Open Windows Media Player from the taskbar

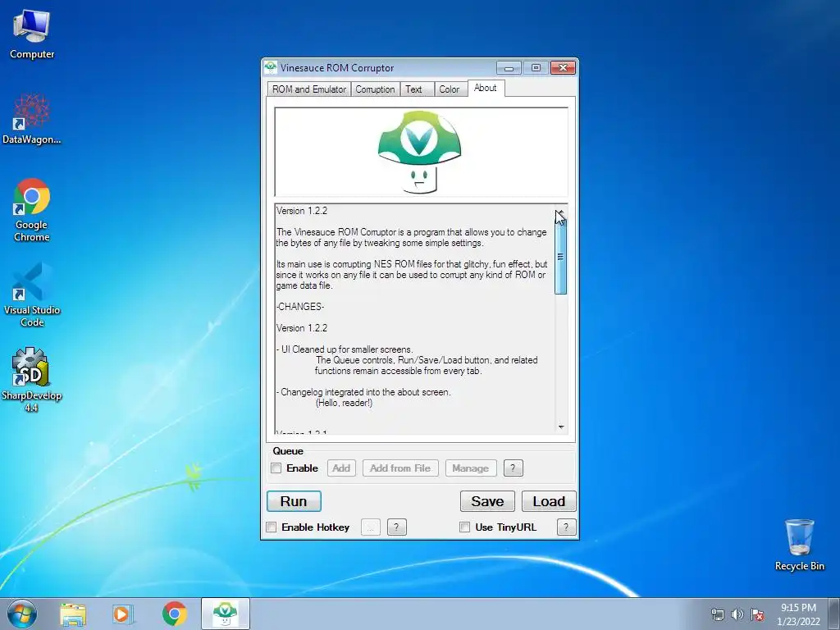[121, 614]
